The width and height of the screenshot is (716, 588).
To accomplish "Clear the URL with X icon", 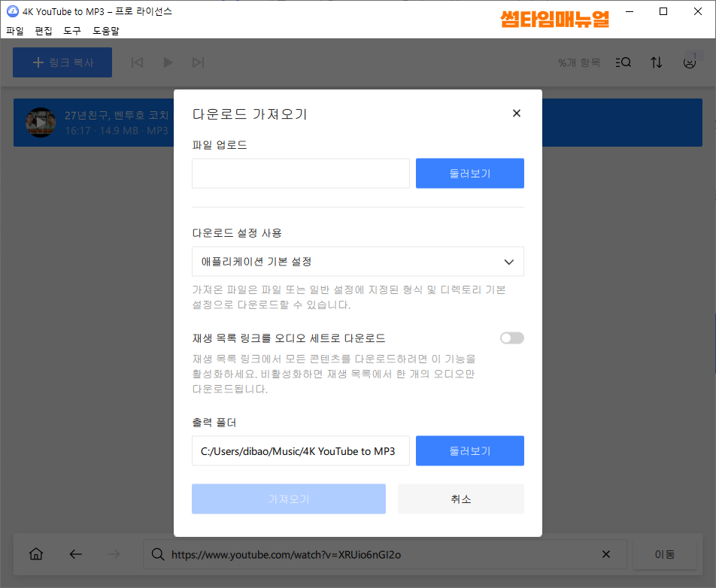I will click(606, 554).
